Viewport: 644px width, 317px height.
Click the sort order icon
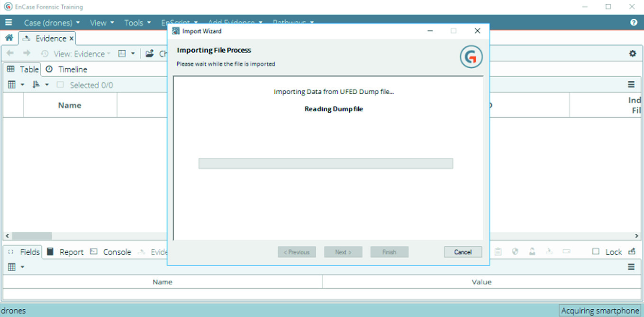36,85
